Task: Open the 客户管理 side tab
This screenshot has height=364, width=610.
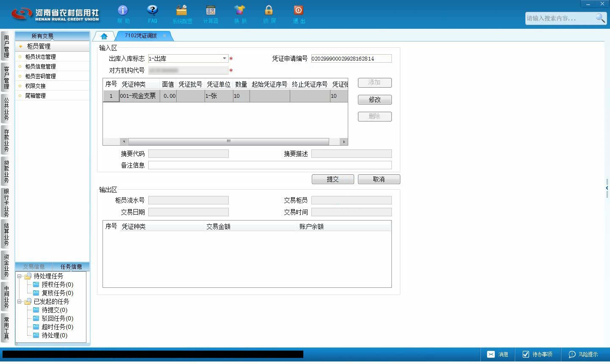Action: tap(6, 78)
